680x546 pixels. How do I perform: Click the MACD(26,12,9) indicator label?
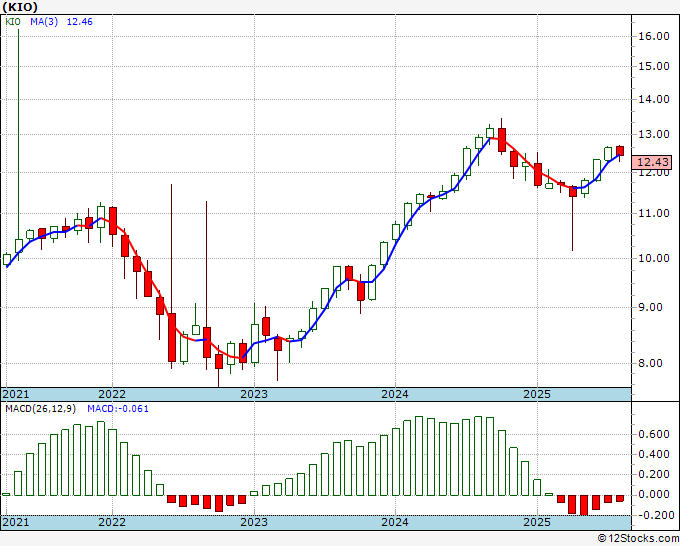(41, 409)
